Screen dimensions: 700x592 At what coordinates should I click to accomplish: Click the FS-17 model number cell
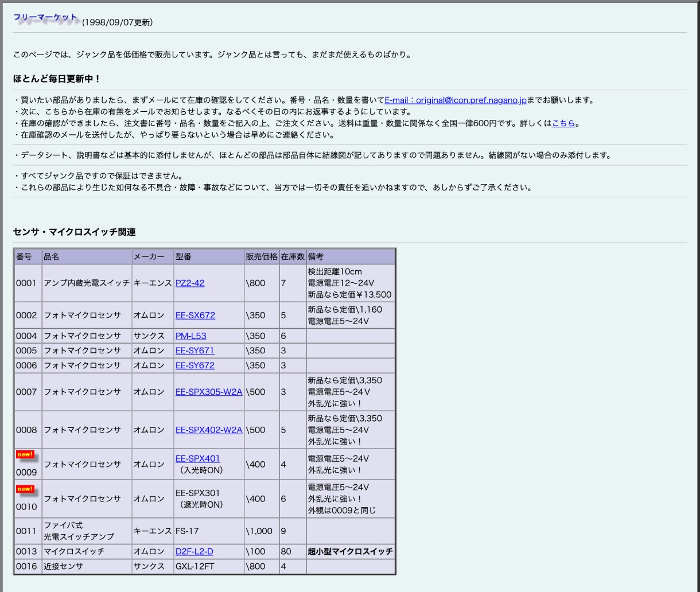(187, 531)
